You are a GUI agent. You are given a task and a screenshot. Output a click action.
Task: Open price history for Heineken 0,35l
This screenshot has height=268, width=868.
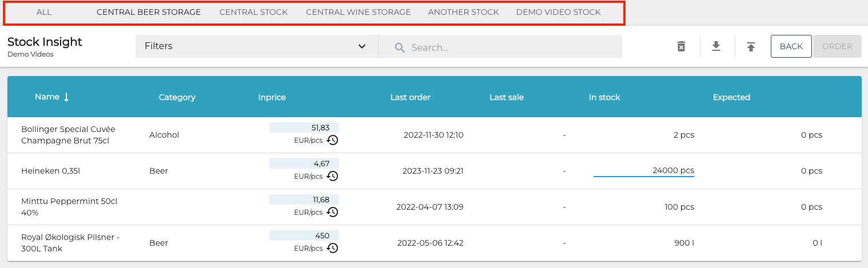[x=332, y=176]
